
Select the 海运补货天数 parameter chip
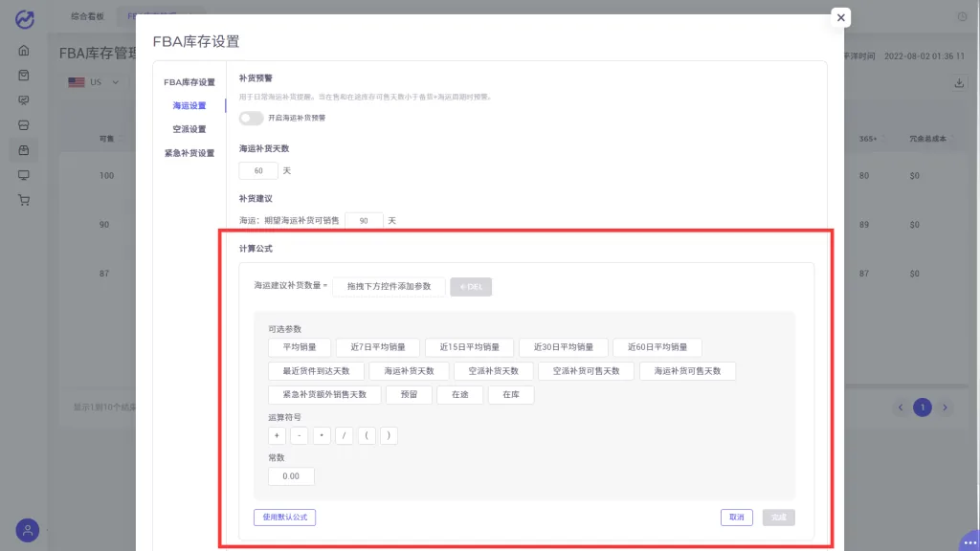coord(409,371)
